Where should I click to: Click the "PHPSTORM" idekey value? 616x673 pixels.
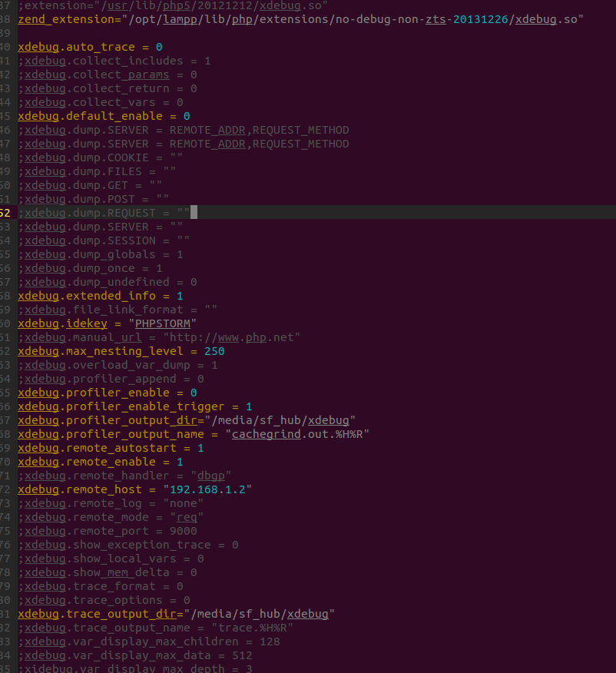[163, 323]
